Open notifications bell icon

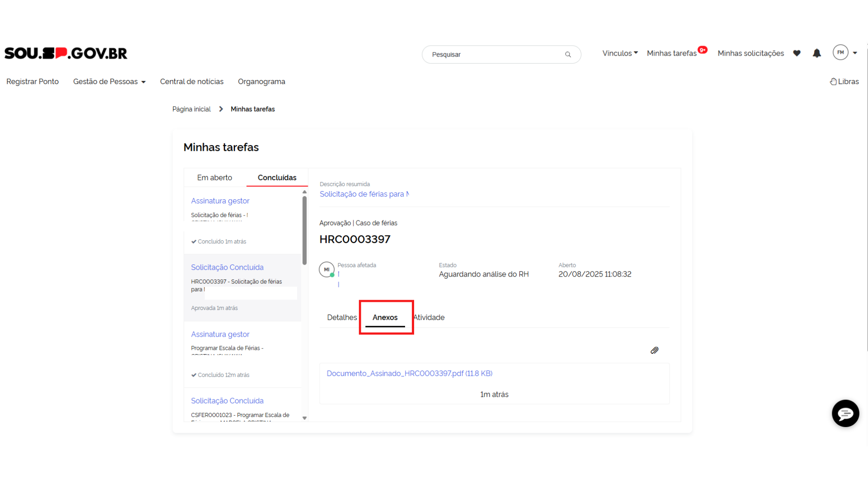(816, 53)
